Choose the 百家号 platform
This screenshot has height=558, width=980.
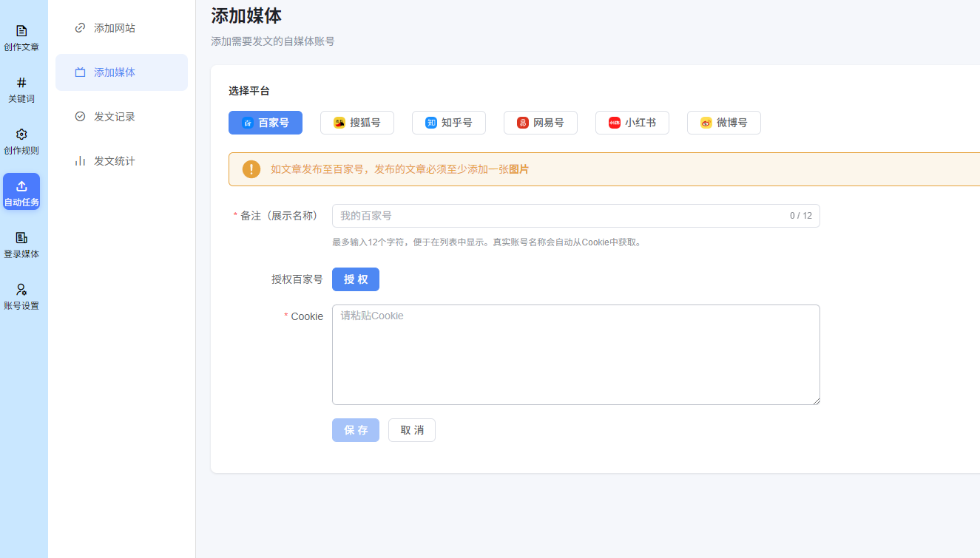[266, 123]
